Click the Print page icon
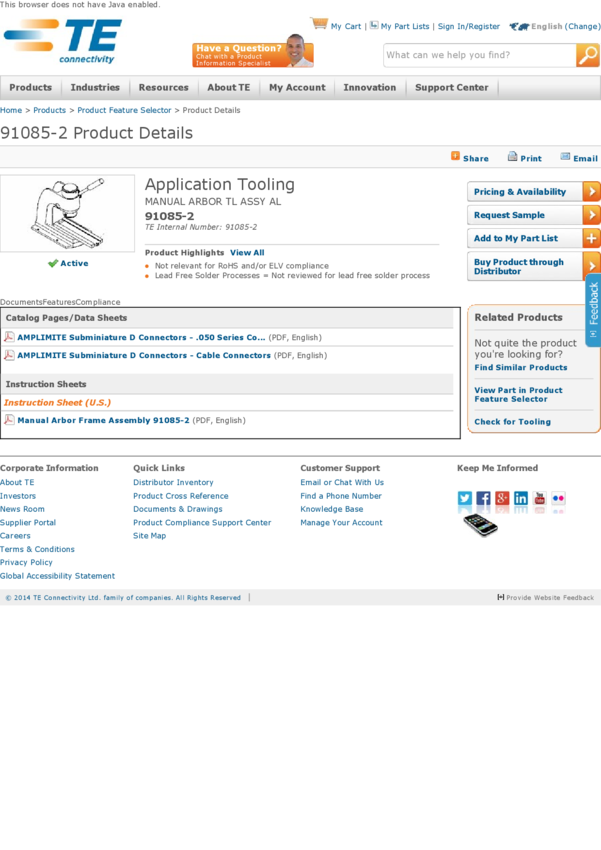 tap(512, 157)
